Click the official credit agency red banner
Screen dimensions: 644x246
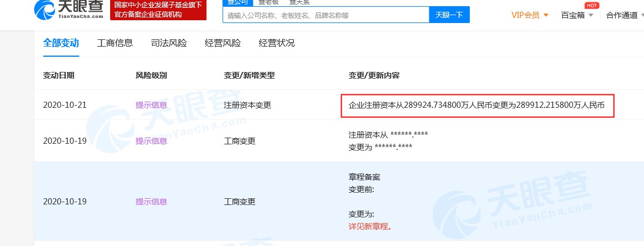[x=158, y=10]
